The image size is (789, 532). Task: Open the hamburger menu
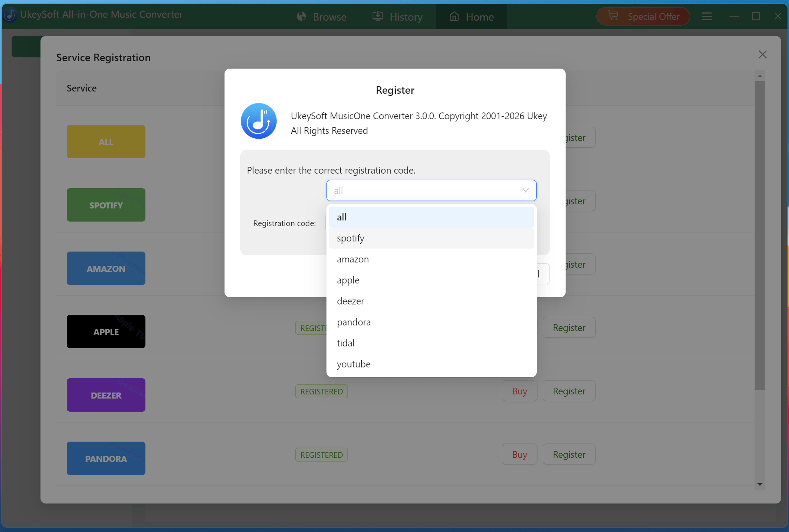(x=707, y=16)
